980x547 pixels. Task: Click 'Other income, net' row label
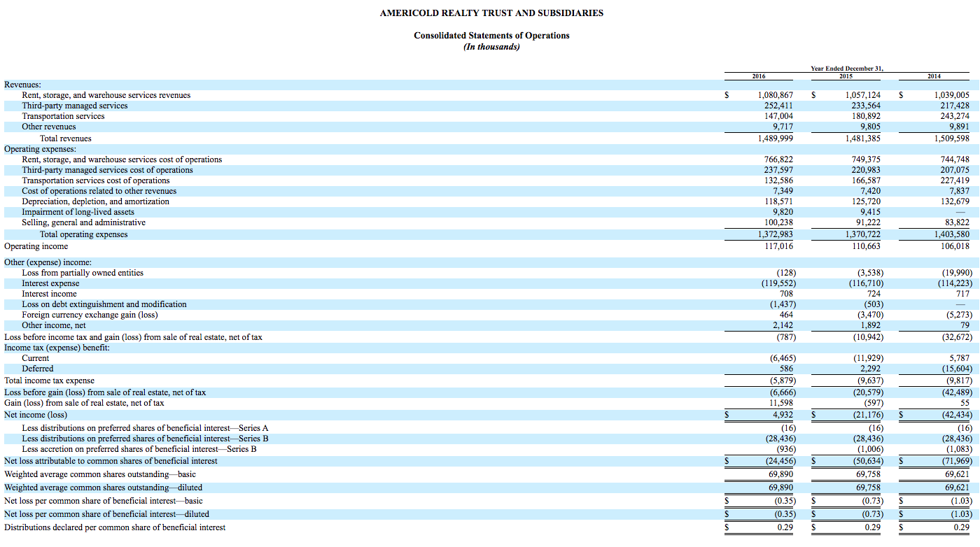(x=54, y=325)
